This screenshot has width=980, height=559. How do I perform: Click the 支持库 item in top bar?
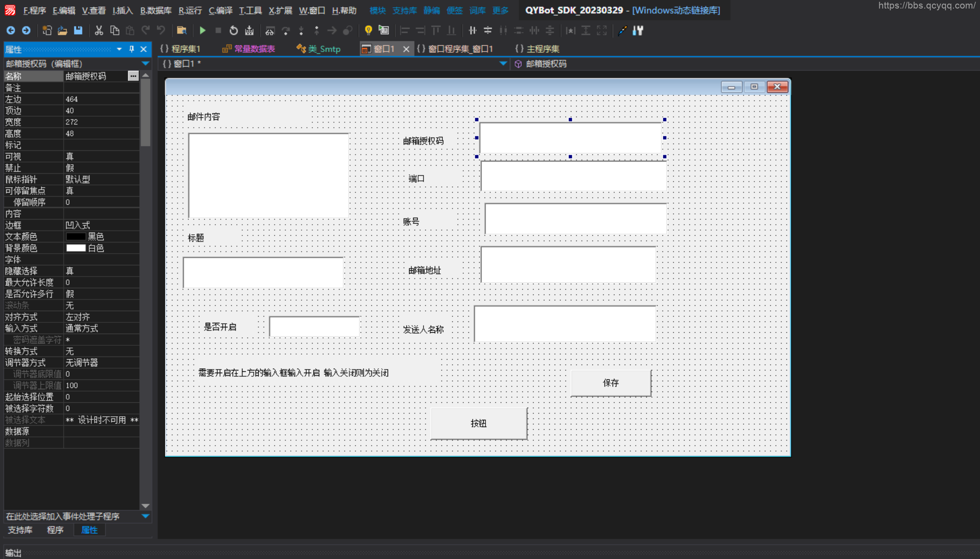pos(405,10)
